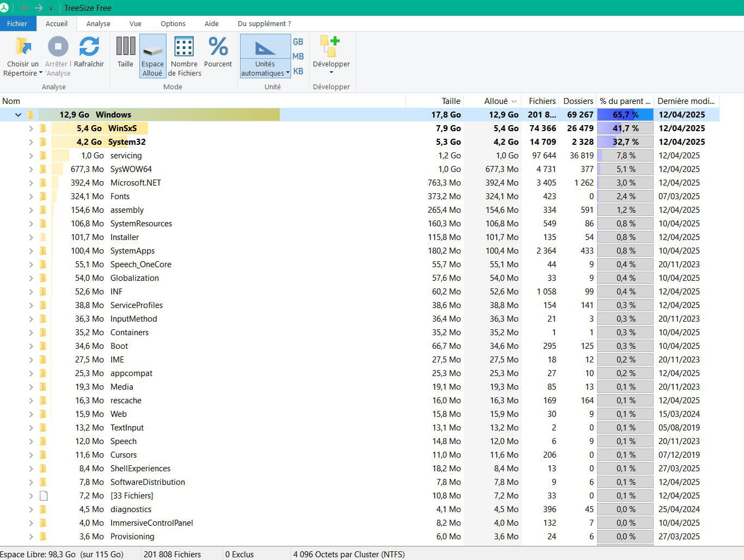The height and width of the screenshot is (560, 744).
Task: Switch to the Analyse ribbon tab
Action: (98, 23)
